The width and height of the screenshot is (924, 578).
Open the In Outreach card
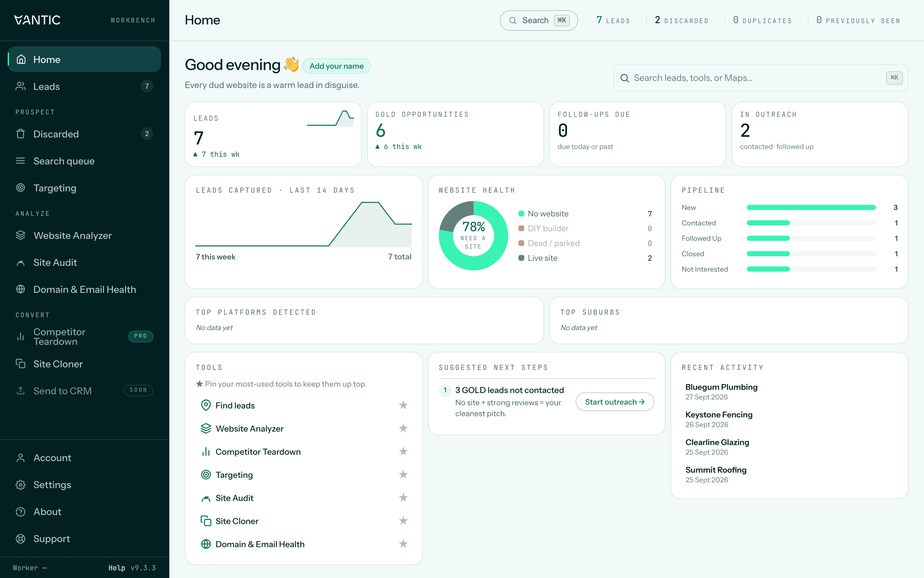pyautogui.click(x=819, y=134)
